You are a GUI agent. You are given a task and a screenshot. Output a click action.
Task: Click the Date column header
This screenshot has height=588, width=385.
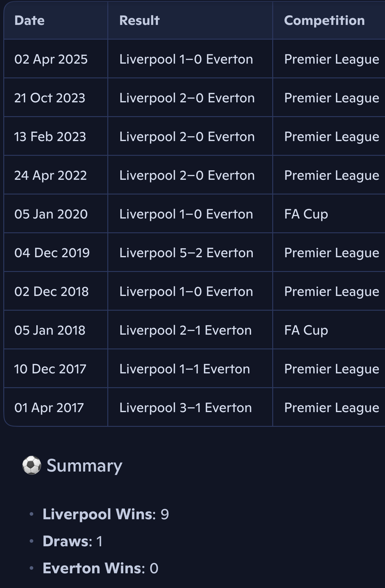tap(29, 20)
